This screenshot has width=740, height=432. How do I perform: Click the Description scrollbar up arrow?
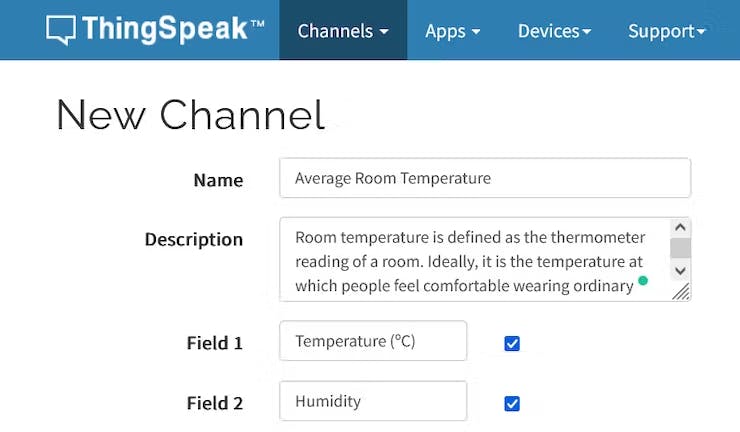680,228
